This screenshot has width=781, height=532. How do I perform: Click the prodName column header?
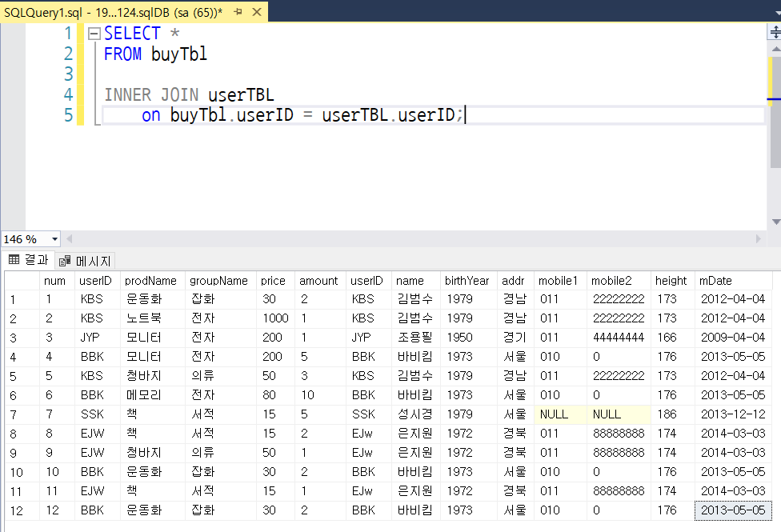click(152, 281)
